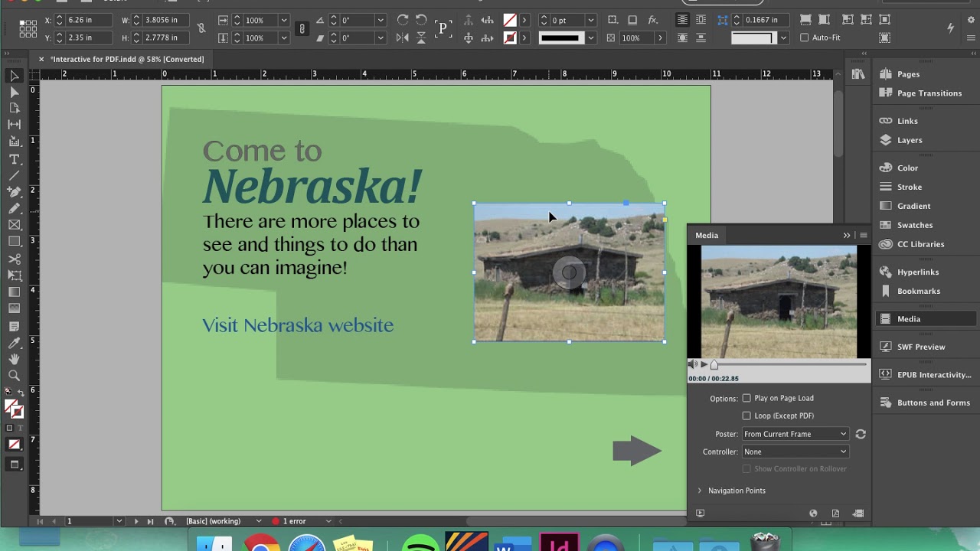This screenshot has height=551, width=980.
Task: Enable Loop (Except PDF) checkbox
Action: (x=746, y=416)
